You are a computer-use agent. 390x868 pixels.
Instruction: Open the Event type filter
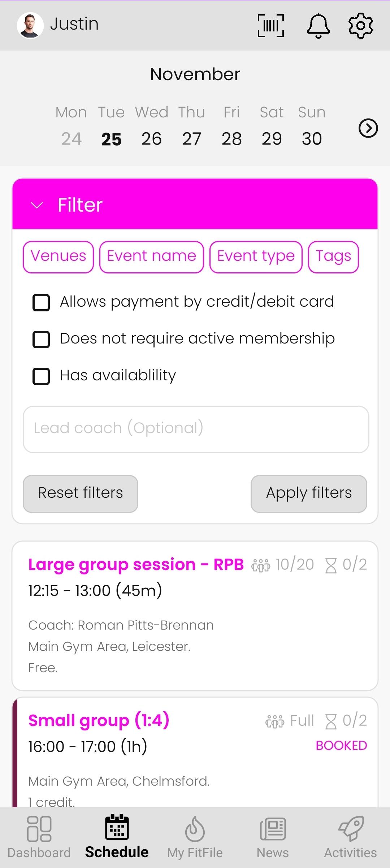[x=256, y=257]
